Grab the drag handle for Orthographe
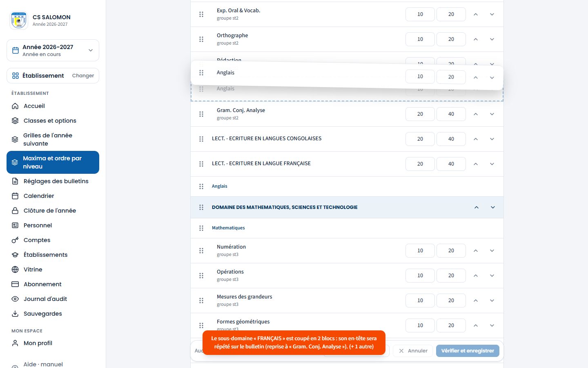This screenshot has height=368, width=588. click(201, 39)
